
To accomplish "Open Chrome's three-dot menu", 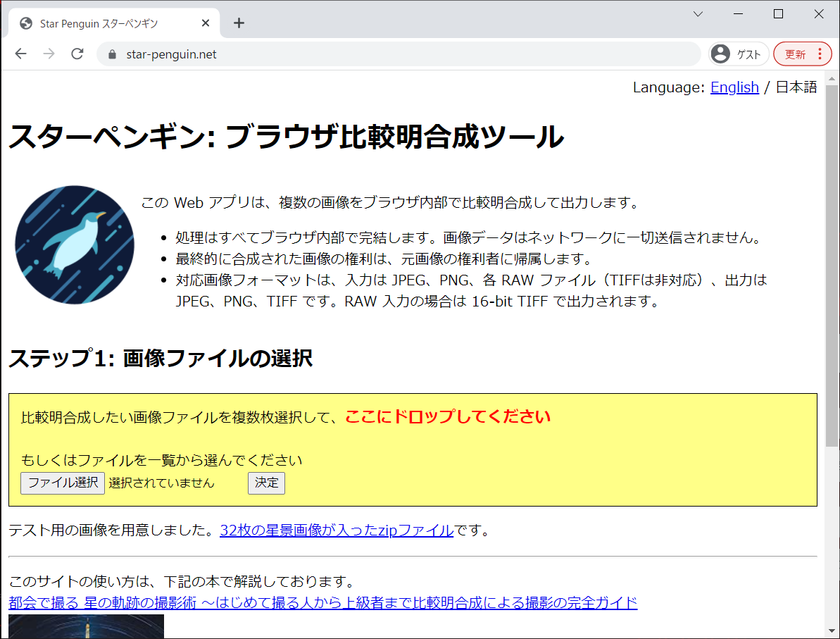I will pos(820,54).
